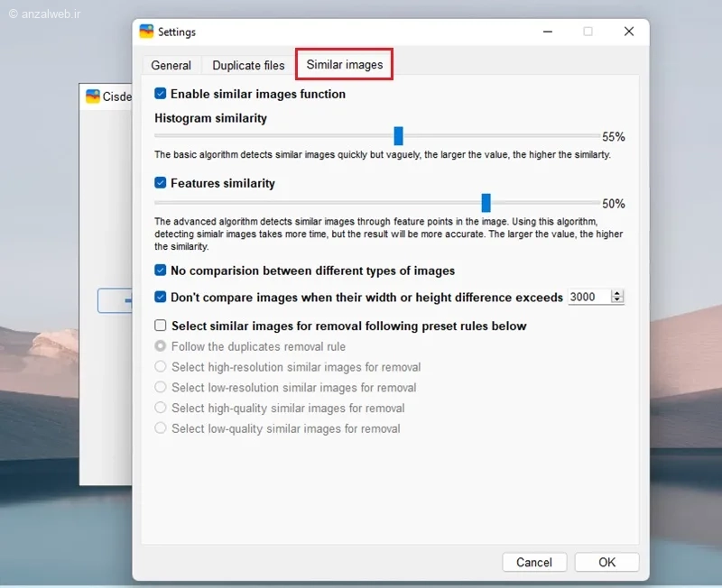Choose Select high-quality similar images for removal
This screenshot has width=722, height=588.
(161, 408)
